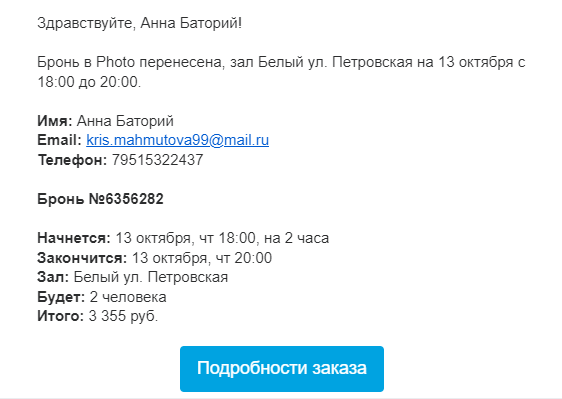Click the total amount 3 355 руб.
The image size is (562, 399).
coord(123,316)
